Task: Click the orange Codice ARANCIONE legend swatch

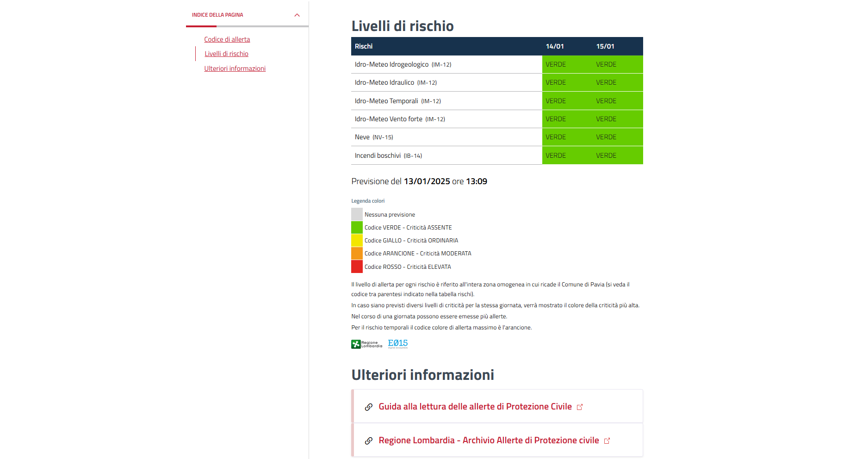Action: click(357, 254)
